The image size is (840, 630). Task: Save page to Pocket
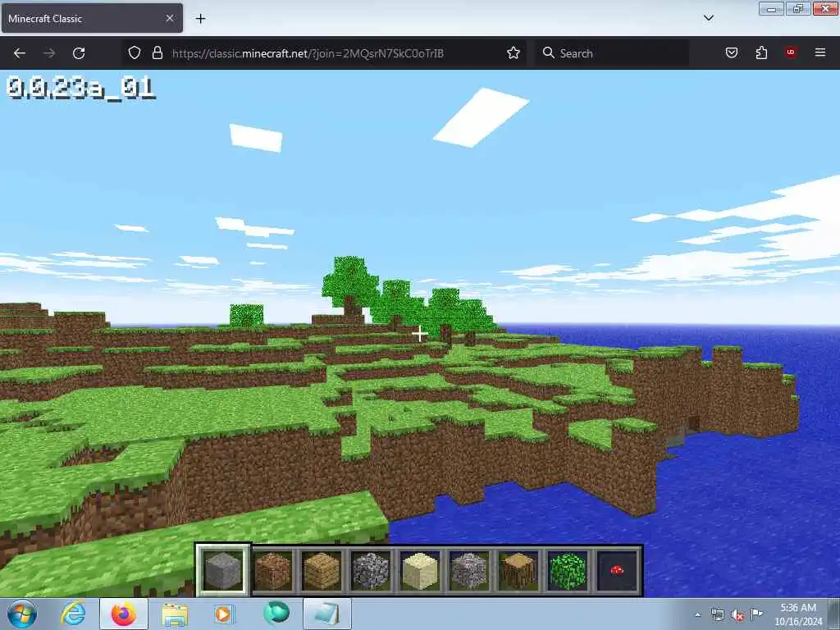coord(731,53)
